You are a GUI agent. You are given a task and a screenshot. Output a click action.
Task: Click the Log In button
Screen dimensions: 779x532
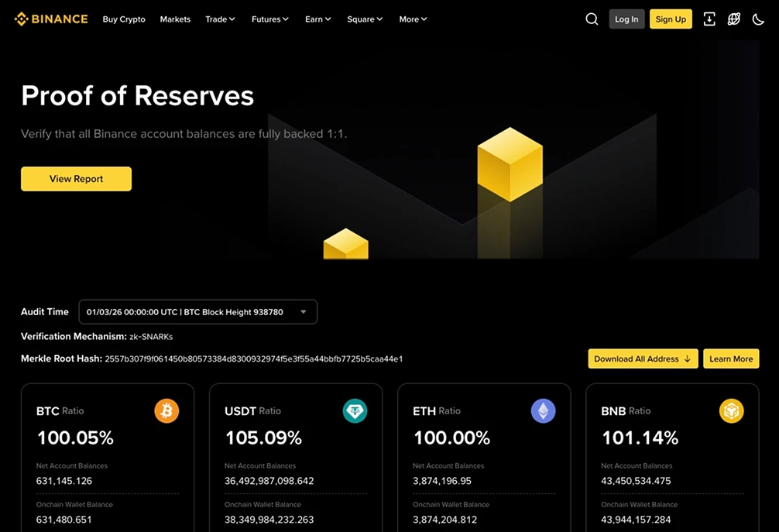626,19
